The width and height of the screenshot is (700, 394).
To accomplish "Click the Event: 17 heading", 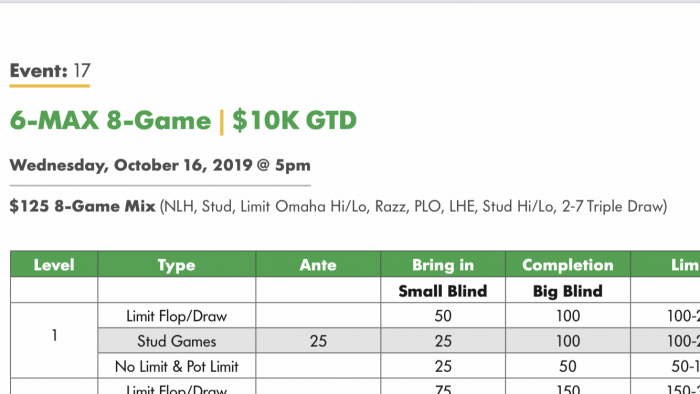I will 50,71.
